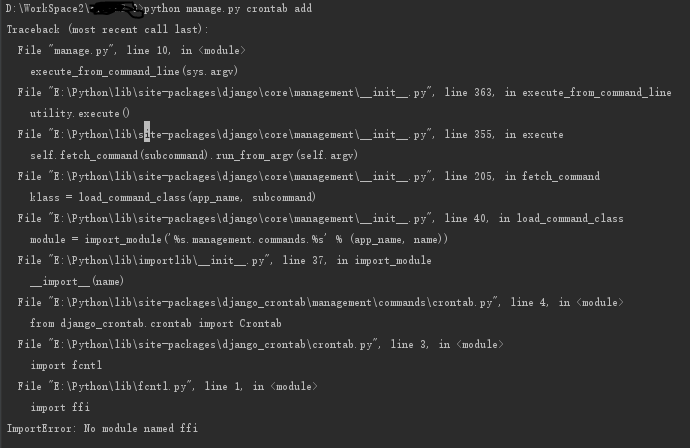Click the importlib '__init__.py' line 37 entry
The width and height of the screenshot is (690, 448).
tap(224, 261)
